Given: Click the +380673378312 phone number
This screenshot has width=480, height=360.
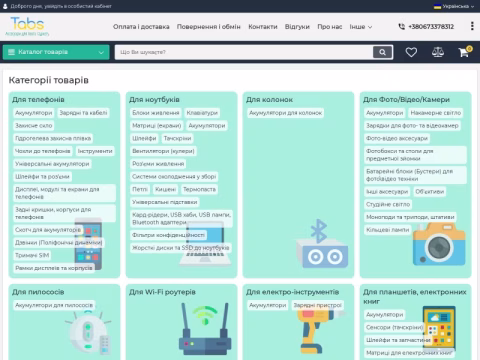Looking at the screenshot, I should point(431,27).
